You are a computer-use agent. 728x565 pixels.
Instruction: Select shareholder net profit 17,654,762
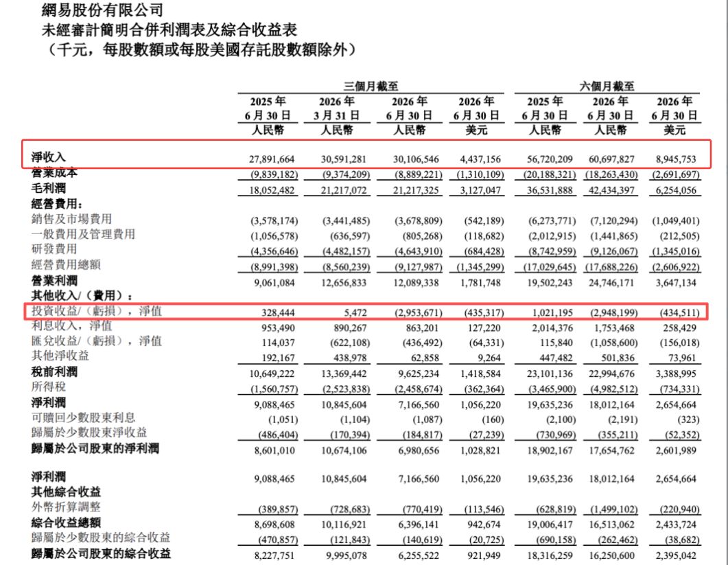pos(611,451)
